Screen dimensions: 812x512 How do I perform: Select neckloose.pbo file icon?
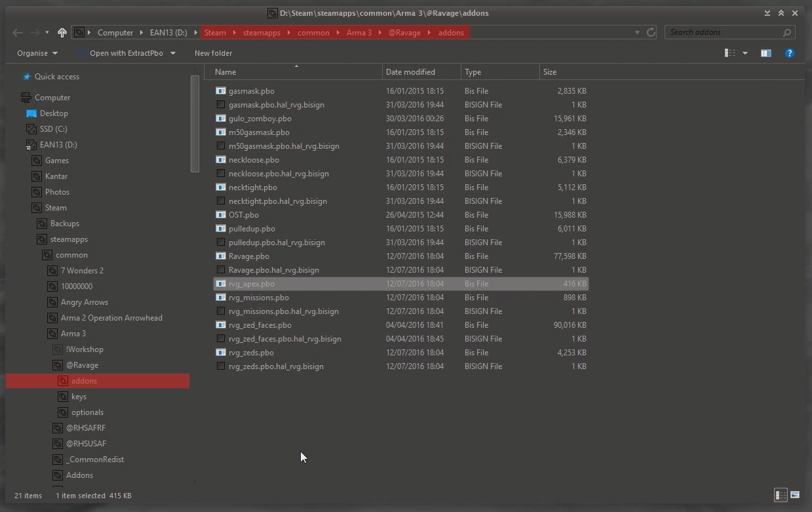(221, 160)
